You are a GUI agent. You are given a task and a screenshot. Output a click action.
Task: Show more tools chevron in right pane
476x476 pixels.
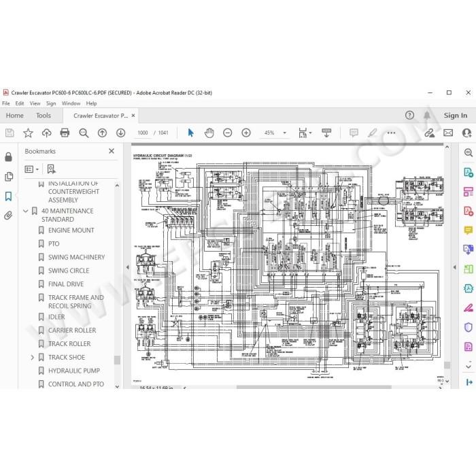tap(469, 367)
